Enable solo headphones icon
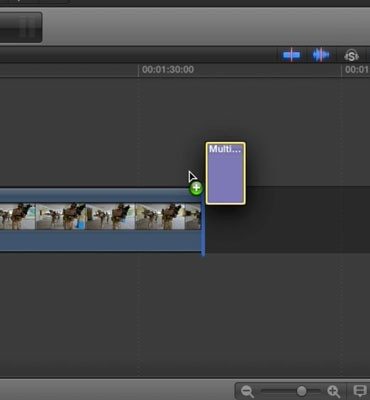The height and width of the screenshot is (400, 370). point(352,56)
